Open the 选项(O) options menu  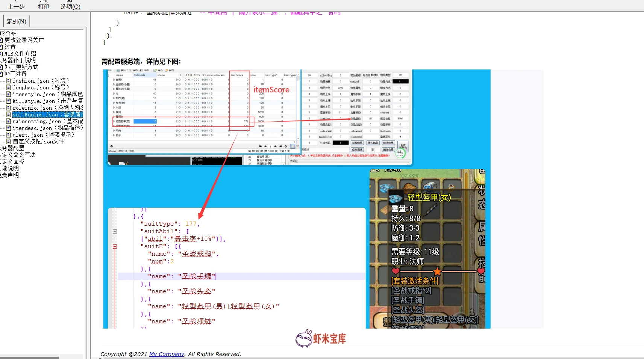70,6
